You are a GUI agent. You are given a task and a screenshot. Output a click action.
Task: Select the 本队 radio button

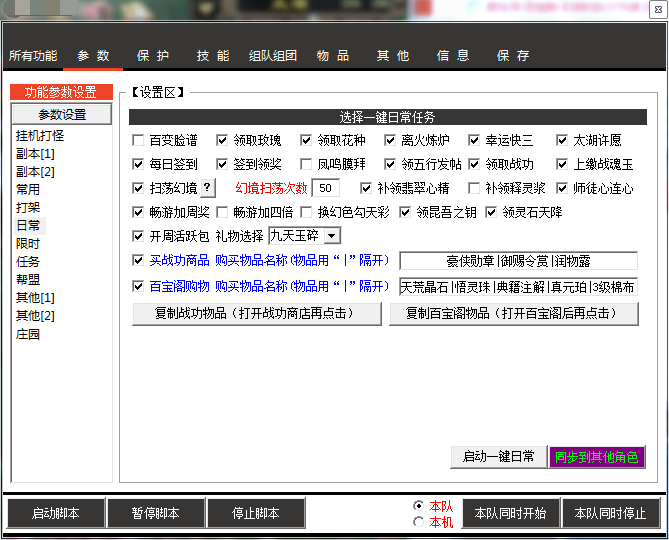point(419,506)
